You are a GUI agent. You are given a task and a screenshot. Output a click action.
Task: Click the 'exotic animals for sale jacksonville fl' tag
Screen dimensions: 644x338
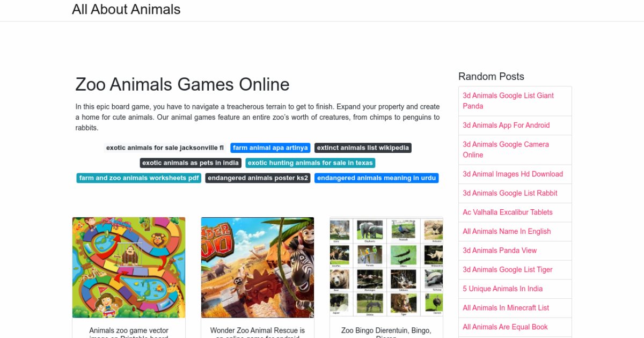(x=165, y=148)
